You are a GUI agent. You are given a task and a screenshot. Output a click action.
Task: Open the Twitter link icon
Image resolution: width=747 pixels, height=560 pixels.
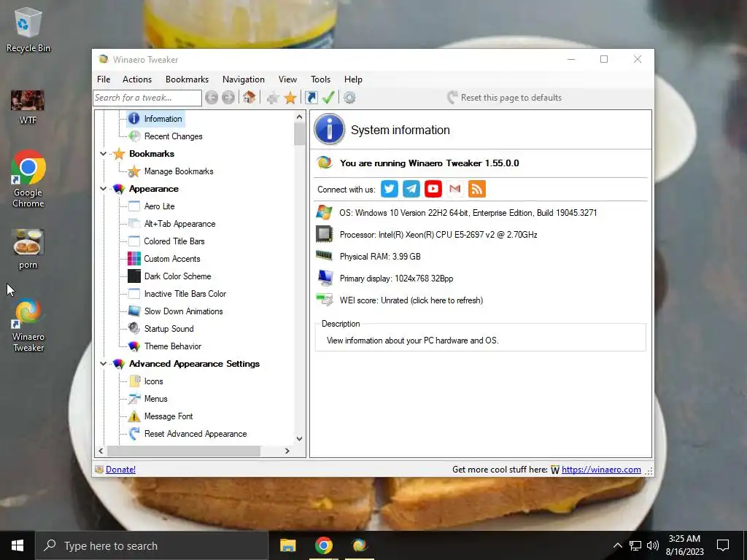click(x=390, y=189)
